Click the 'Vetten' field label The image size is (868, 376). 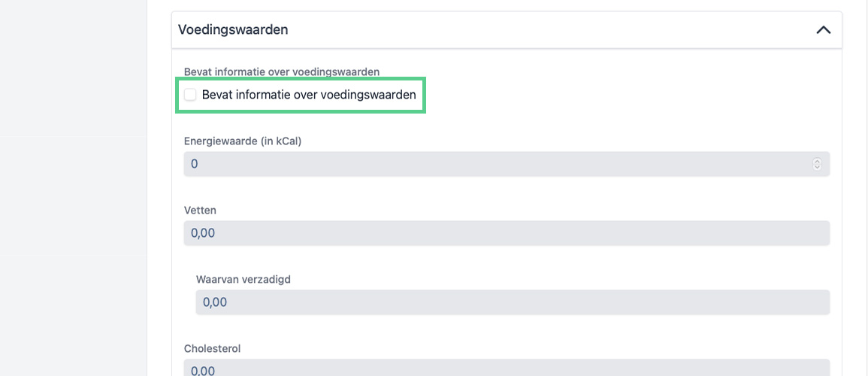[200, 210]
